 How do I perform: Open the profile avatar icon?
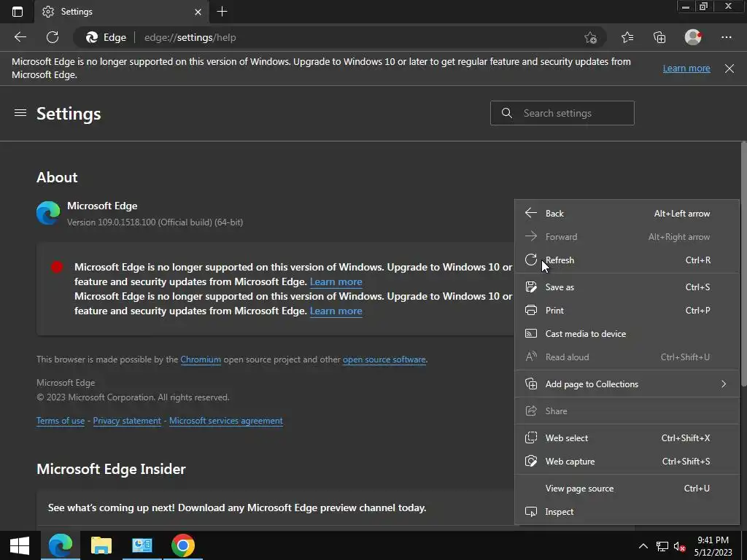click(x=693, y=37)
